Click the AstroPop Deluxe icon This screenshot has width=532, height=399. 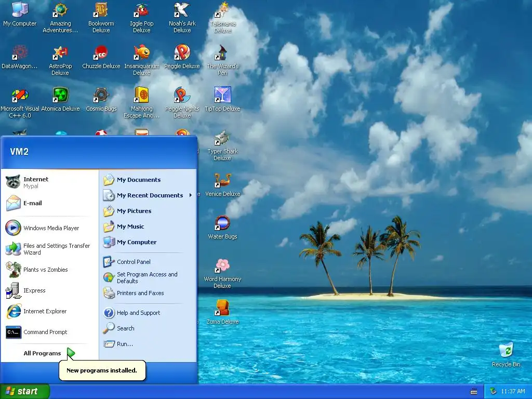click(x=60, y=60)
